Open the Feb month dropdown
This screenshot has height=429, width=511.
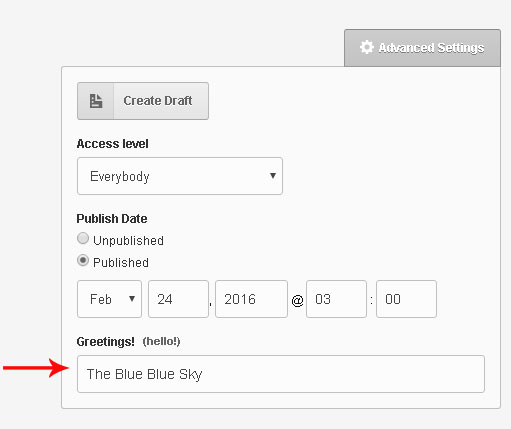click(x=109, y=299)
